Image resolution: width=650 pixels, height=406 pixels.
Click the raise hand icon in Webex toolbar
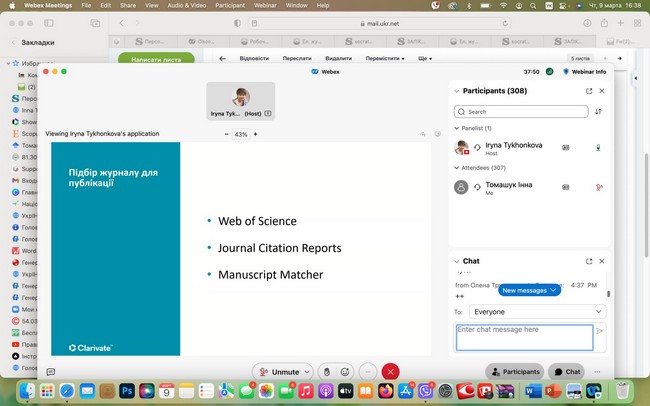pyautogui.click(x=327, y=372)
